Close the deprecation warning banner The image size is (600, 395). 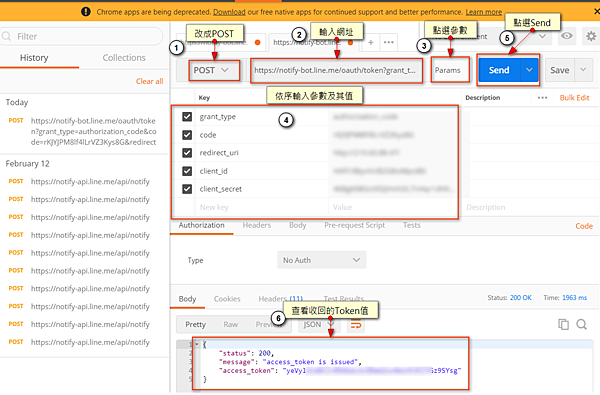click(596, 12)
